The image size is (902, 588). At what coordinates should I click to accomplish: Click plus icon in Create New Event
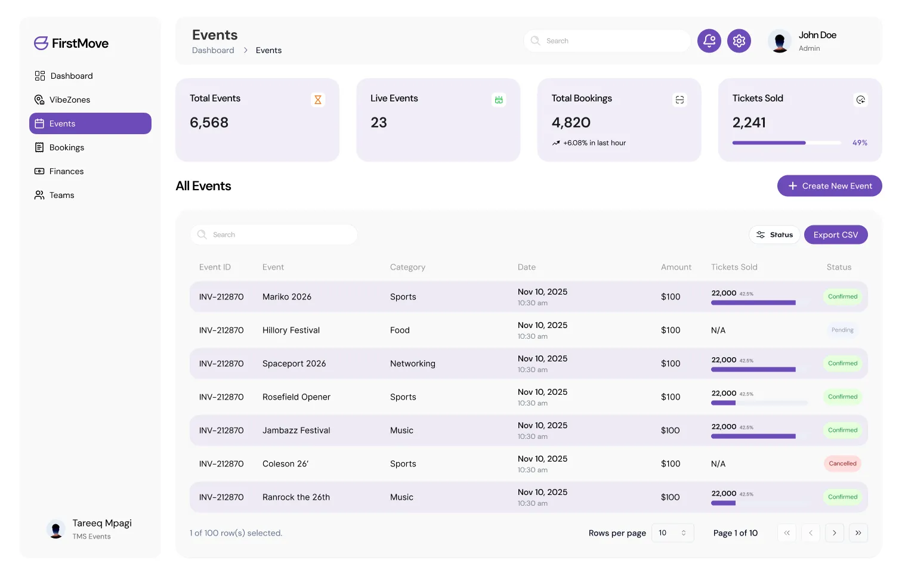click(793, 186)
